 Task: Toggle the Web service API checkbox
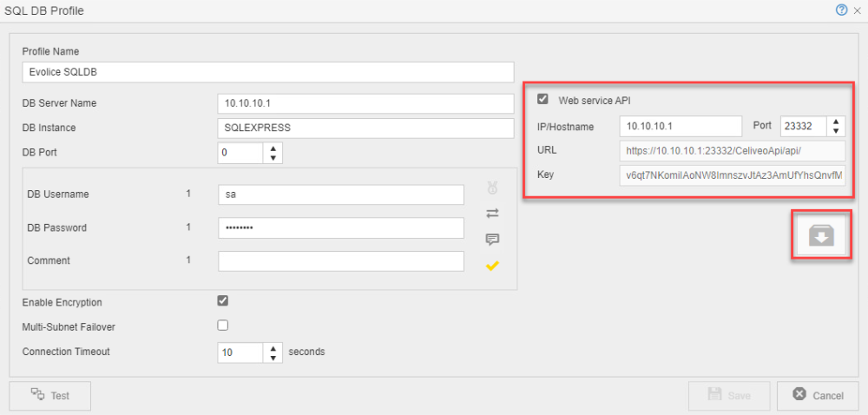(x=543, y=100)
